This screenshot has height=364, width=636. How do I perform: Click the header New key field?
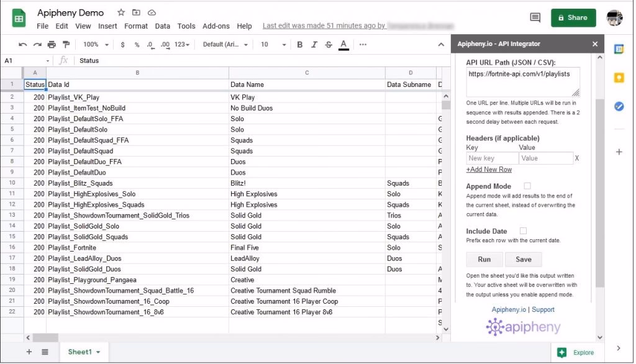pyautogui.click(x=492, y=158)
